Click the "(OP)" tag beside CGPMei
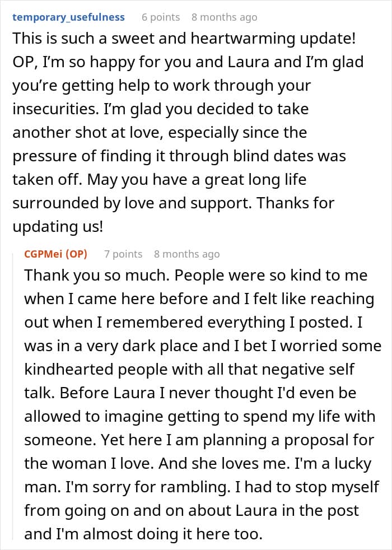This screenshot has width=392, height=550. [76, 254]
